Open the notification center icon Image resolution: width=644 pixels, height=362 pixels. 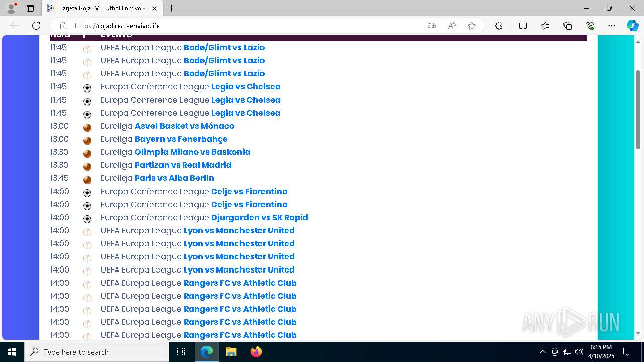[x=627, y=352]
